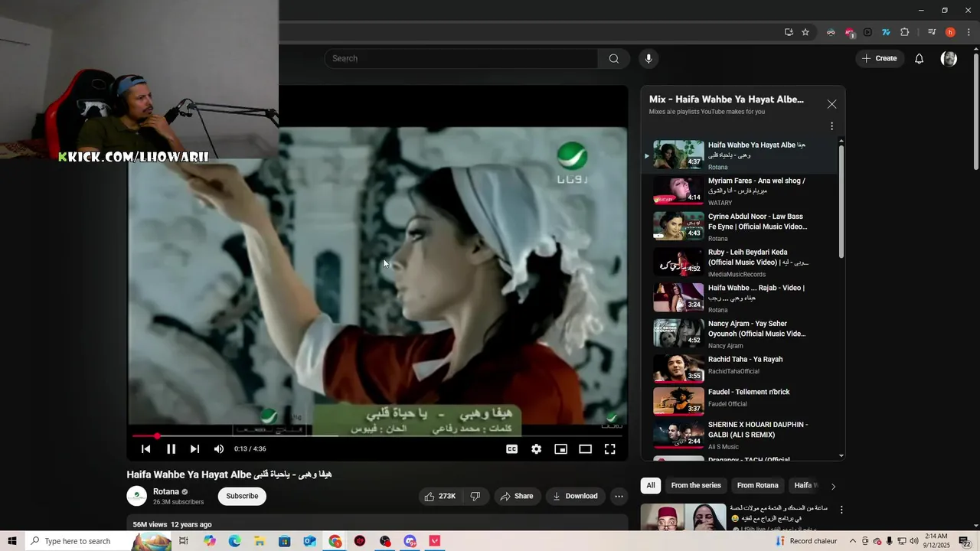Open Rotana channel avatar
This screenshot has width=980, height=551.
point(136,496)
